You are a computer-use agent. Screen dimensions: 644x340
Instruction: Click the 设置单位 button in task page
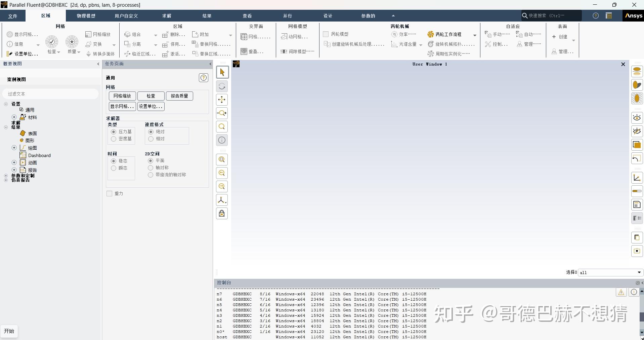151,107
